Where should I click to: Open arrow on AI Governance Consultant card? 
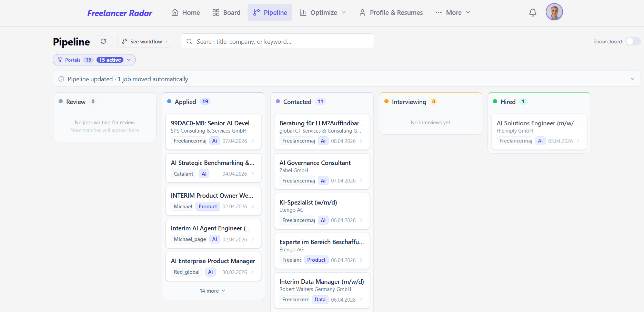pyautogui.click(x=361, y=180)
